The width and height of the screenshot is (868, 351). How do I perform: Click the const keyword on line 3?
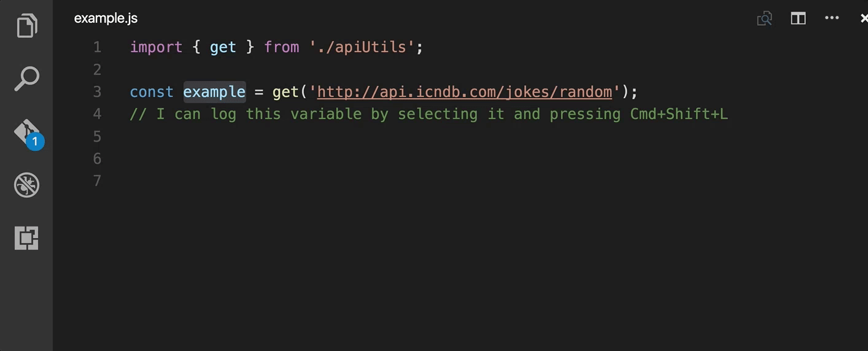(x=152, y=92)
